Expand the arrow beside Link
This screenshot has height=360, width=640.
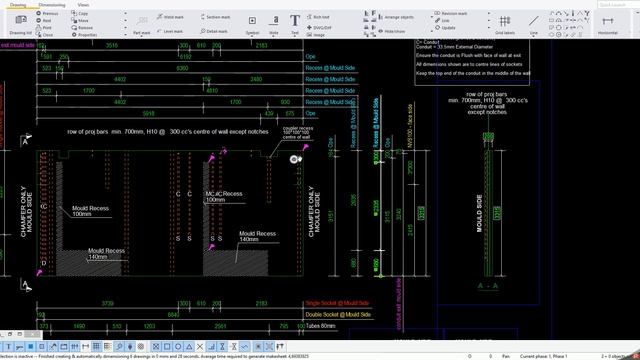489,20
